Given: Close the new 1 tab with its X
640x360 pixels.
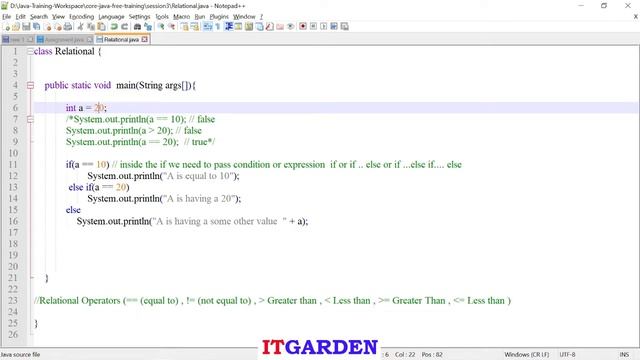Looking at the screenshot, I should point(30,40).
